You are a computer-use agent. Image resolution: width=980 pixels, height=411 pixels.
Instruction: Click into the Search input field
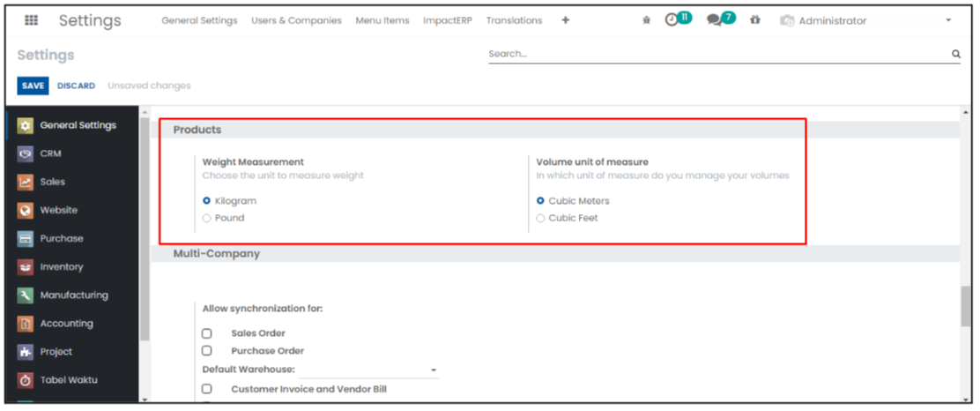[x=719, y=54]
